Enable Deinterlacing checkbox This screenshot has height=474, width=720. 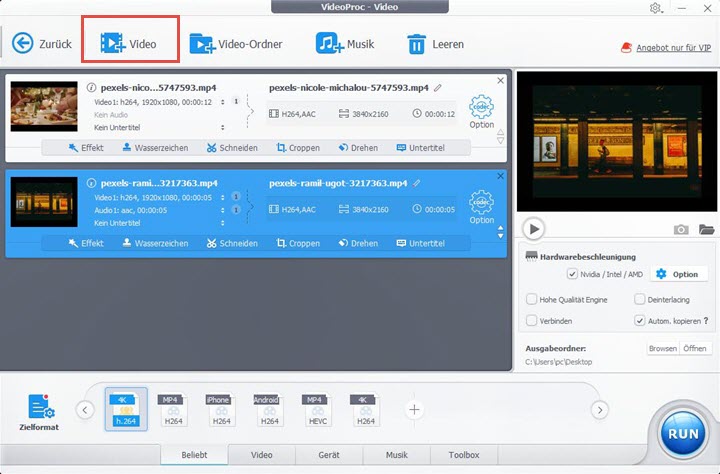coord(640,299)
